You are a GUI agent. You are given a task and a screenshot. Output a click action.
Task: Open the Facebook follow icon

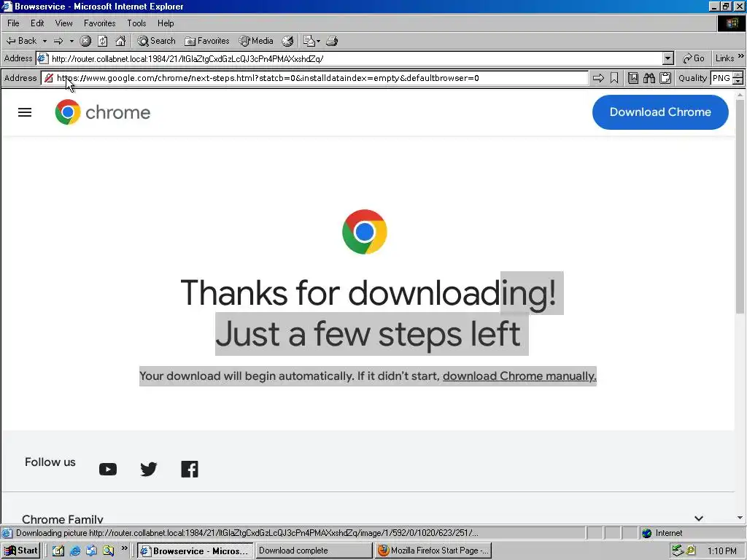click(x=190, y=469)
